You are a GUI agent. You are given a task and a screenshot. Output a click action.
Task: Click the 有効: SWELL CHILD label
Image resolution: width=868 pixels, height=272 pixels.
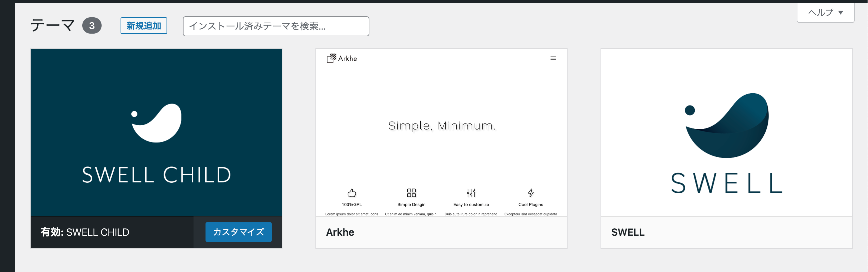point(85,232)
